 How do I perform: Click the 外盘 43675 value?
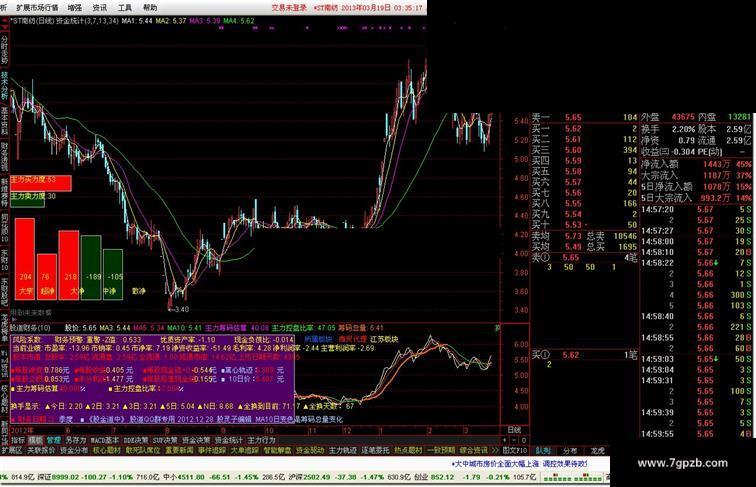(x=683, y=117)
